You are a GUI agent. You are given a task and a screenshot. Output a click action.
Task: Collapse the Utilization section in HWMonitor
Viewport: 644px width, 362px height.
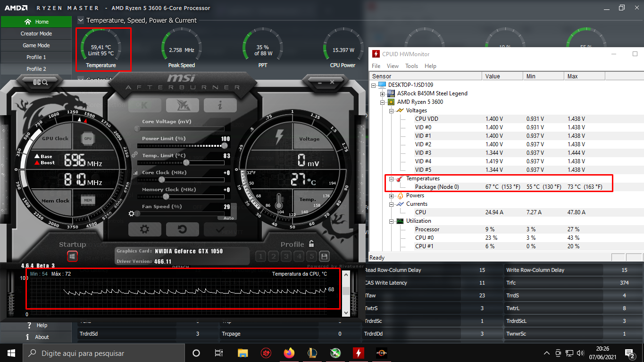[x=391, y=221]
